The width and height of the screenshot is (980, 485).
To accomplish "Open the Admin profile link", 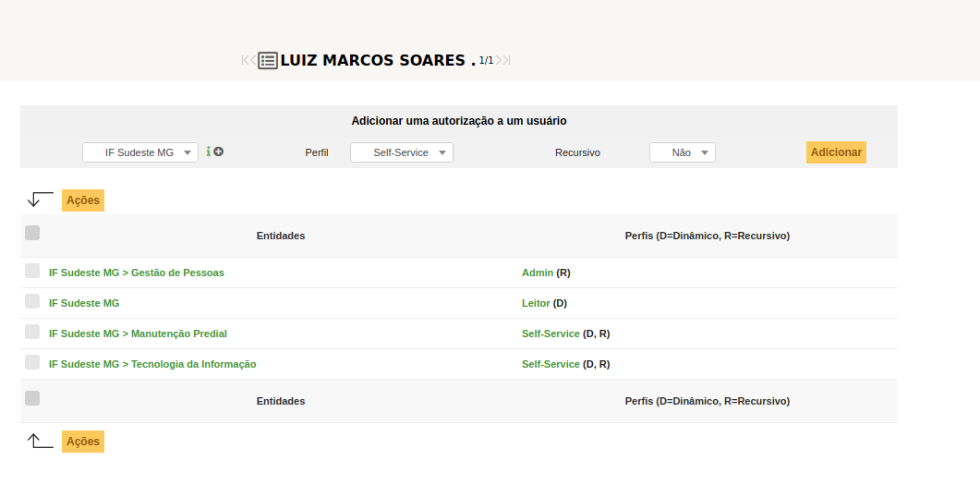I will tap(538, 273).
